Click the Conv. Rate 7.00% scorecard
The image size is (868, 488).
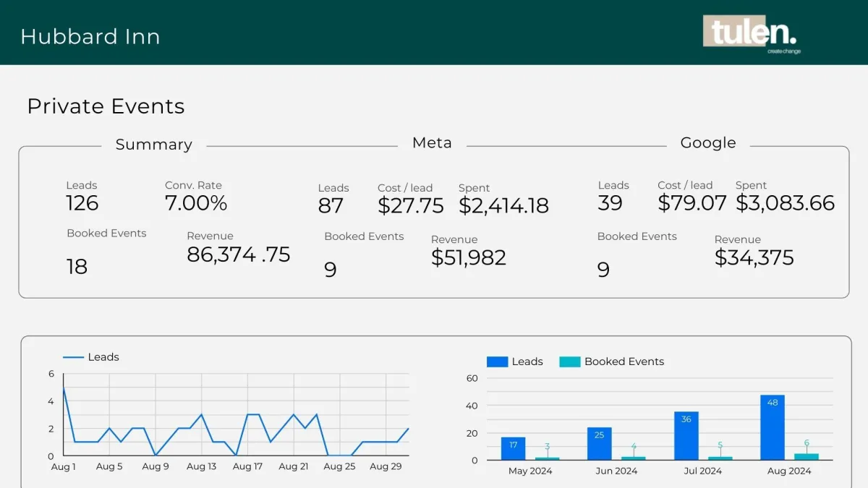click(x=196, y=203)
